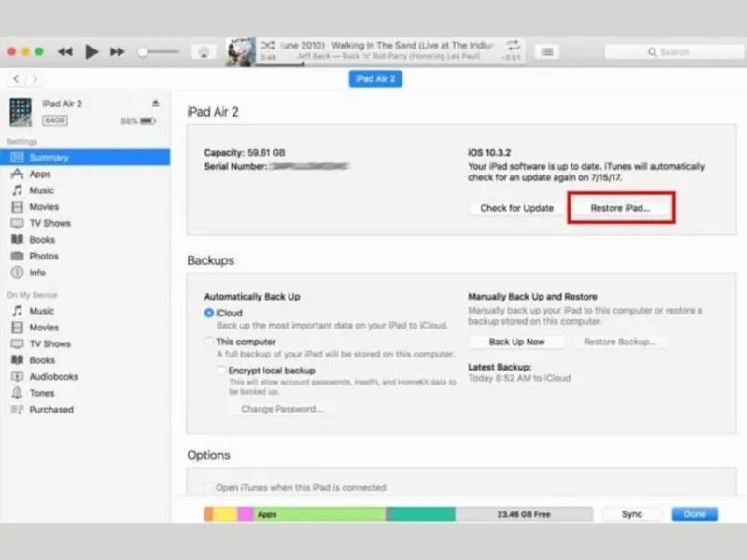Screen dimensions: 747x560
Task: Open Music under On My Device
Action: click(85, 311)
